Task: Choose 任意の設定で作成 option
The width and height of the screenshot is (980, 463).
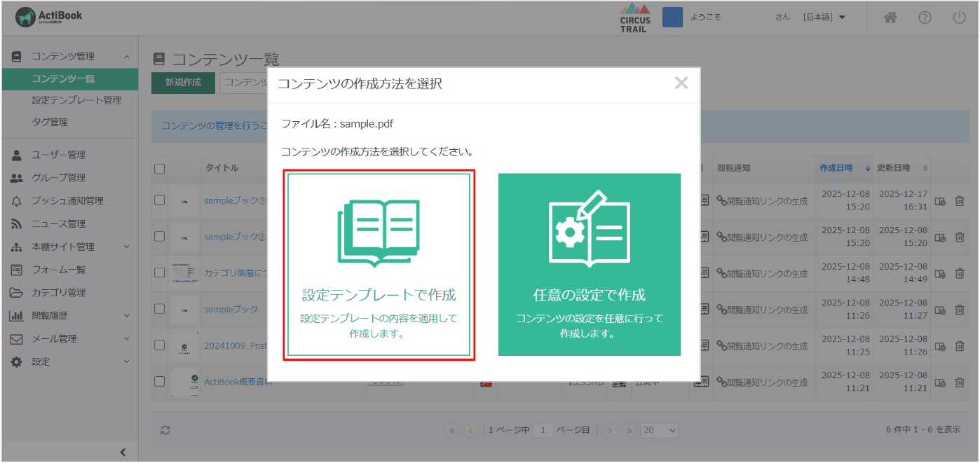Action: point(589,265)
